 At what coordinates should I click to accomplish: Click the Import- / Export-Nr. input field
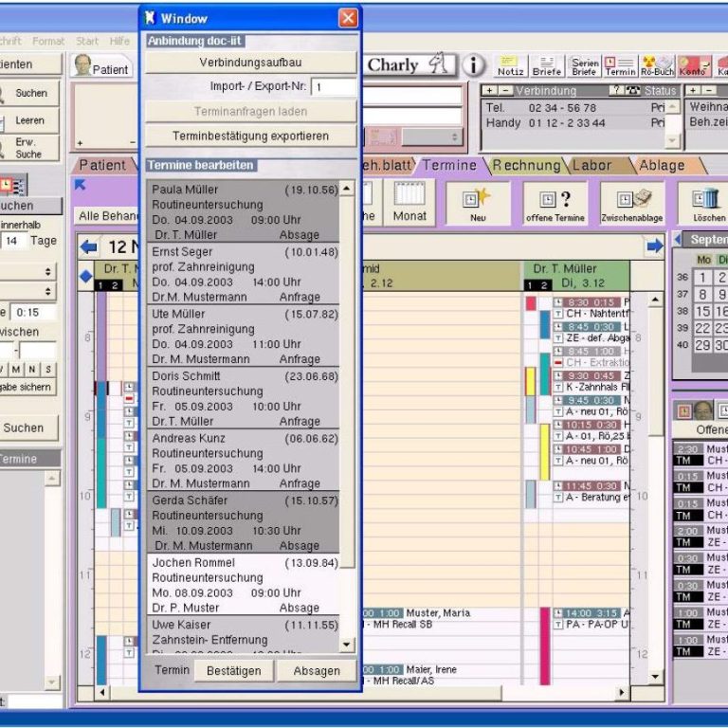[334, 87]
